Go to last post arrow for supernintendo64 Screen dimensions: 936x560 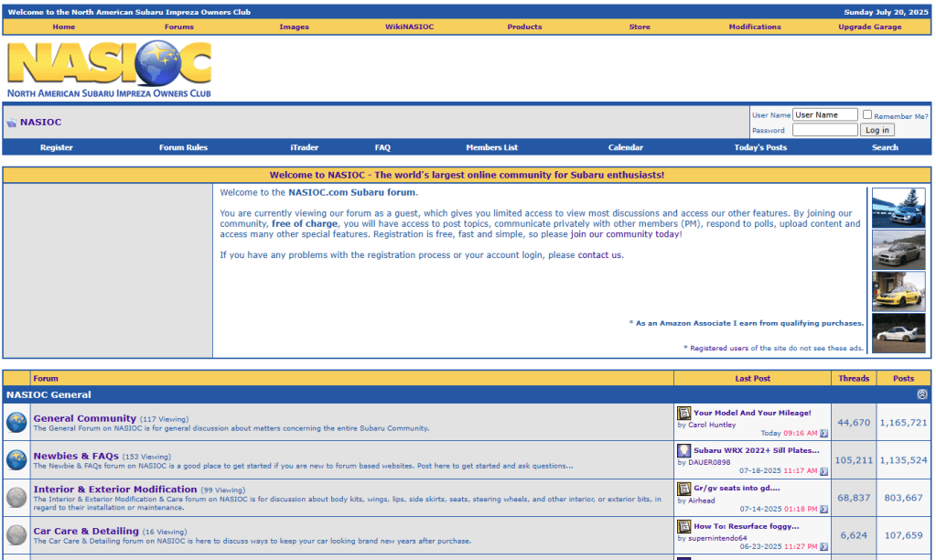tap(824, 546)
